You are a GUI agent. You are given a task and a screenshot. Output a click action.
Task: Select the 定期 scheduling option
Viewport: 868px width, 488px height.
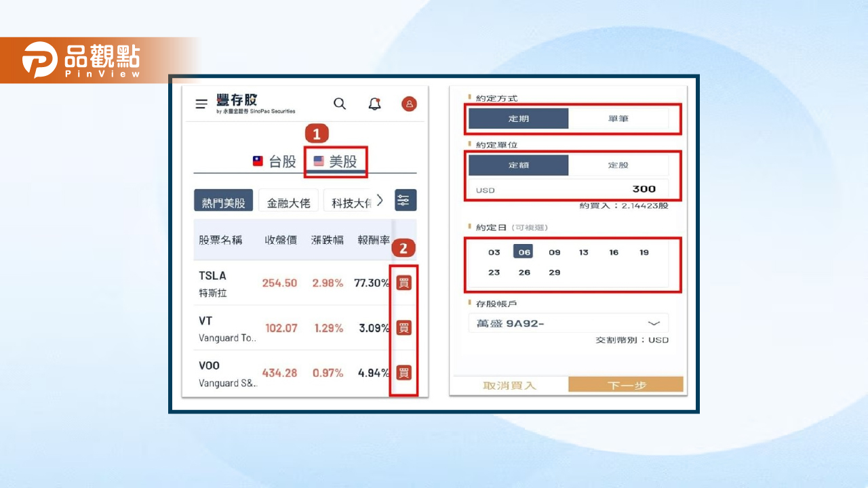(519, 119)
